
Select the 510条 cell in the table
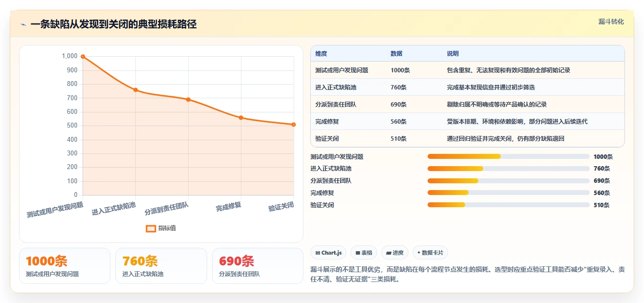[x=399, y=139]
